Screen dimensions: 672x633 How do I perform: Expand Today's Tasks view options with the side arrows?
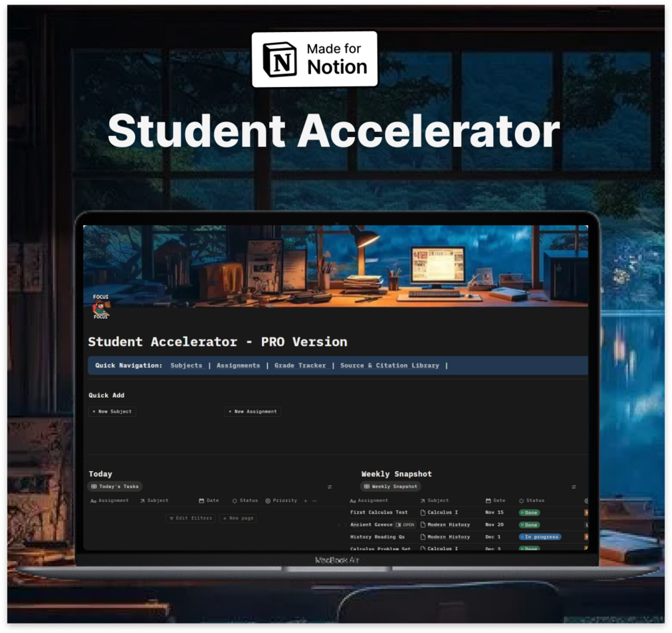[330, 486]
